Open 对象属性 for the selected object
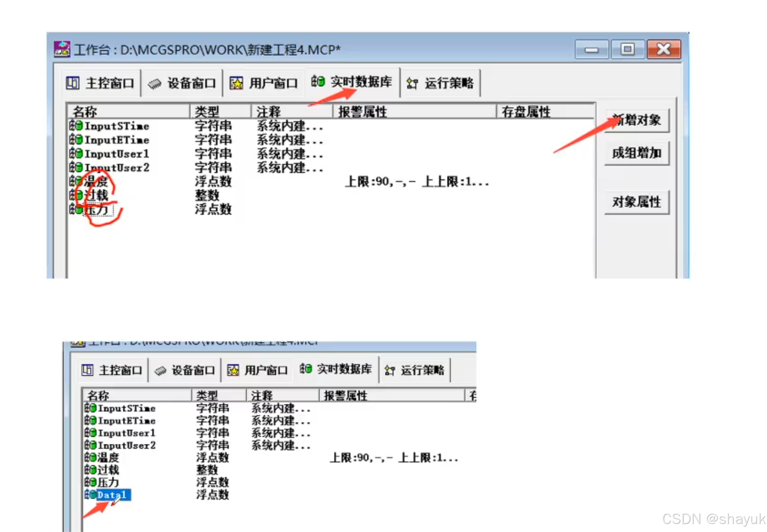Viewport: 767px width, 532px height. (x=636, y=202)
